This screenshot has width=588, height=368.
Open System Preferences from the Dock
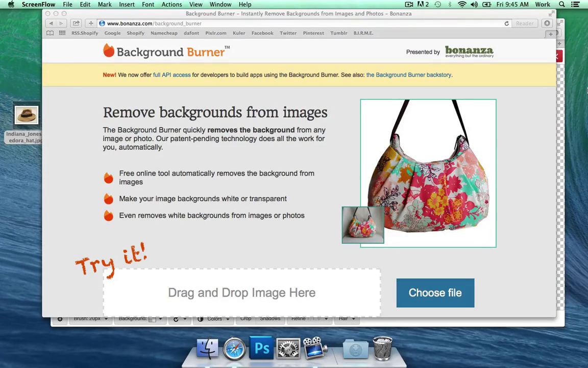[288, 348]
